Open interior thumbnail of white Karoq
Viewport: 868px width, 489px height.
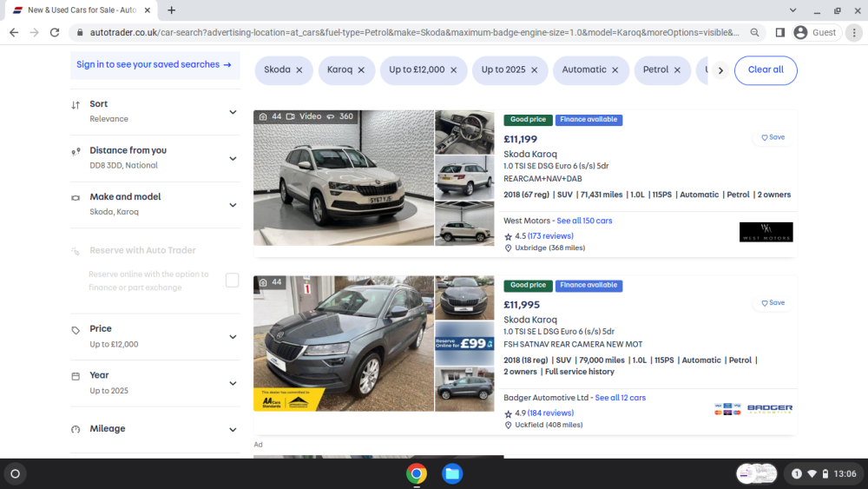pos(464,132)
